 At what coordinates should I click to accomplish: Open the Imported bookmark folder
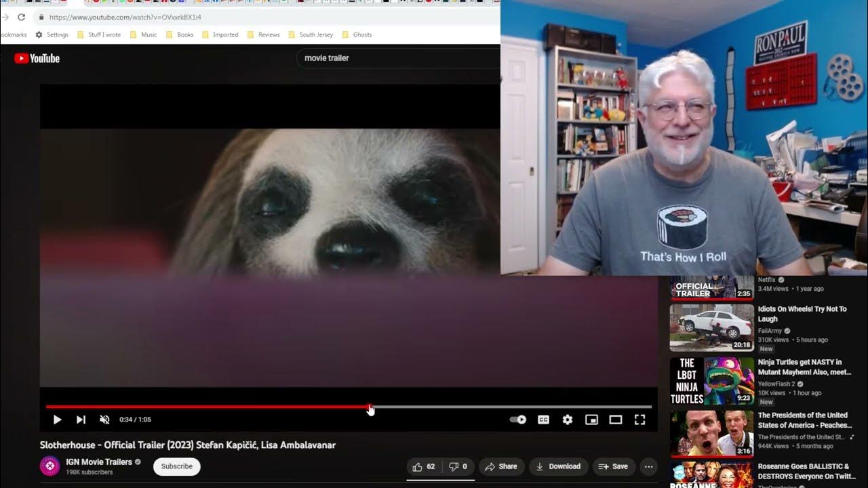pyautogui.click(x=220, y=35)
